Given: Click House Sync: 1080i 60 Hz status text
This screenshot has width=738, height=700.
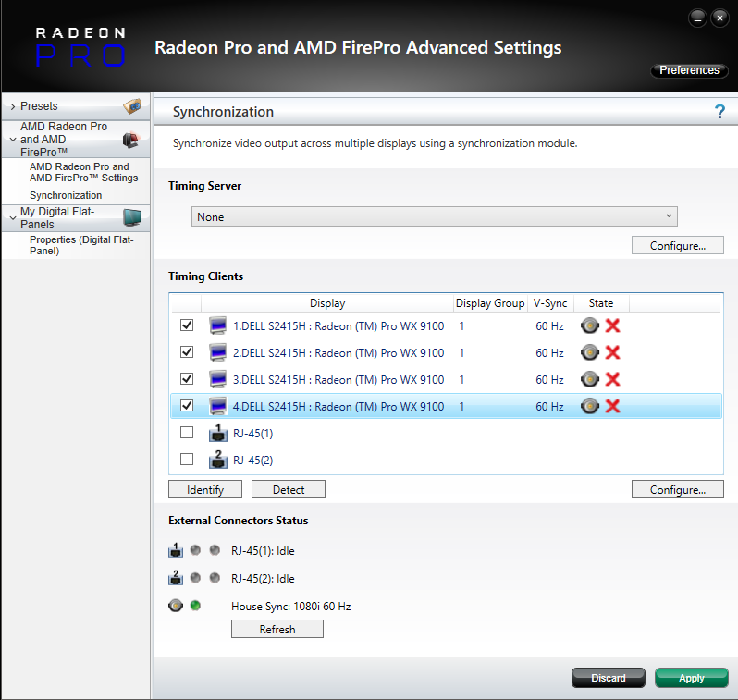Looking at the screenshot, I should [x=291, y=607].
